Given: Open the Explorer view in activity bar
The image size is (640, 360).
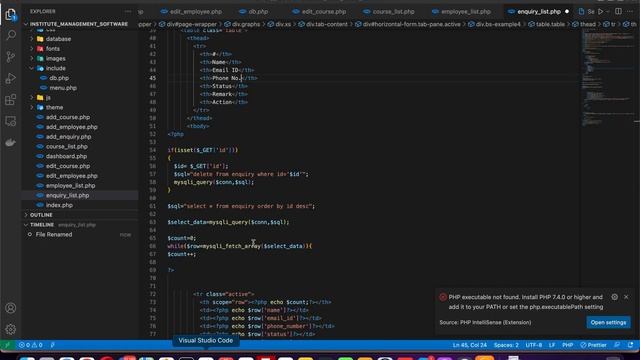Looking at the screenshot, I should click(11, 15).
